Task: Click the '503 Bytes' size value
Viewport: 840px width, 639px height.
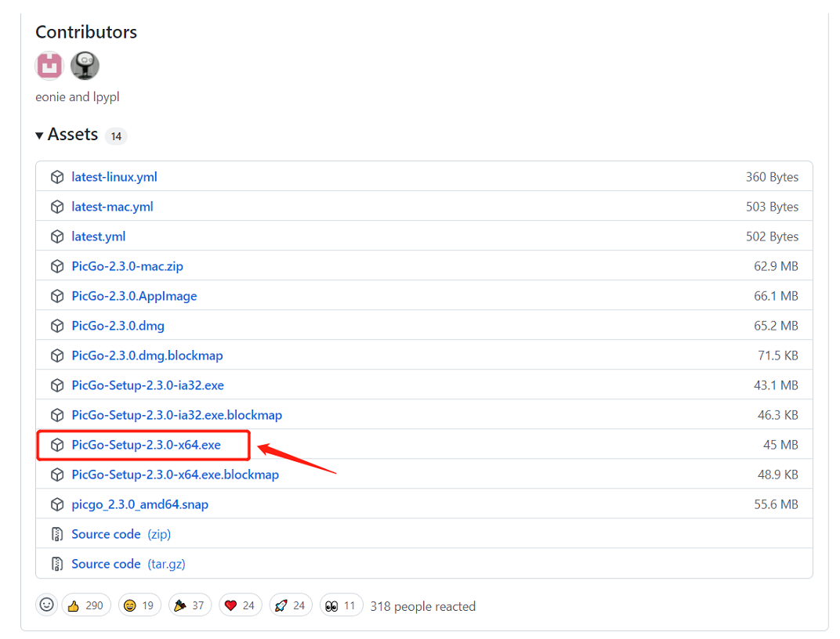Action: (x=772, y=207)
